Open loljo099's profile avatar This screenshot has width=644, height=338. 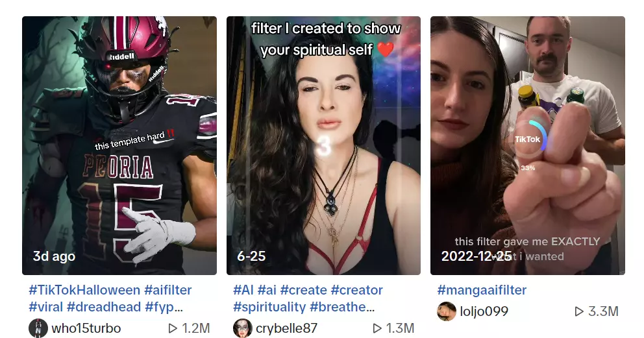447,311
